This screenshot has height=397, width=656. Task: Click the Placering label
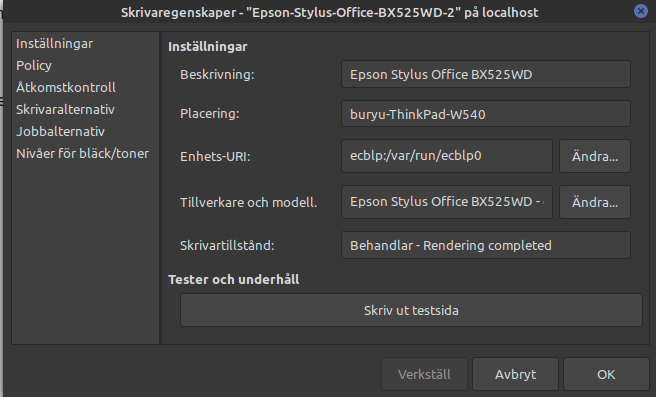coord(210,113)
